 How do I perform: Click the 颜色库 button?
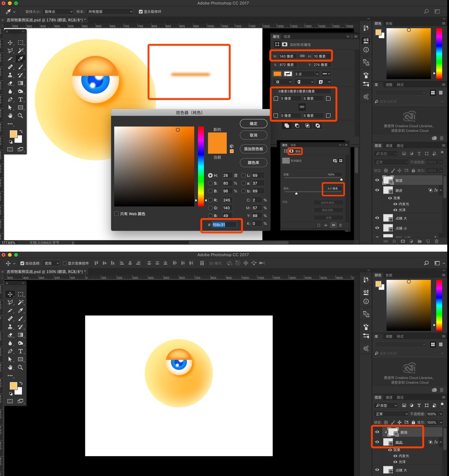coord(253,163)
